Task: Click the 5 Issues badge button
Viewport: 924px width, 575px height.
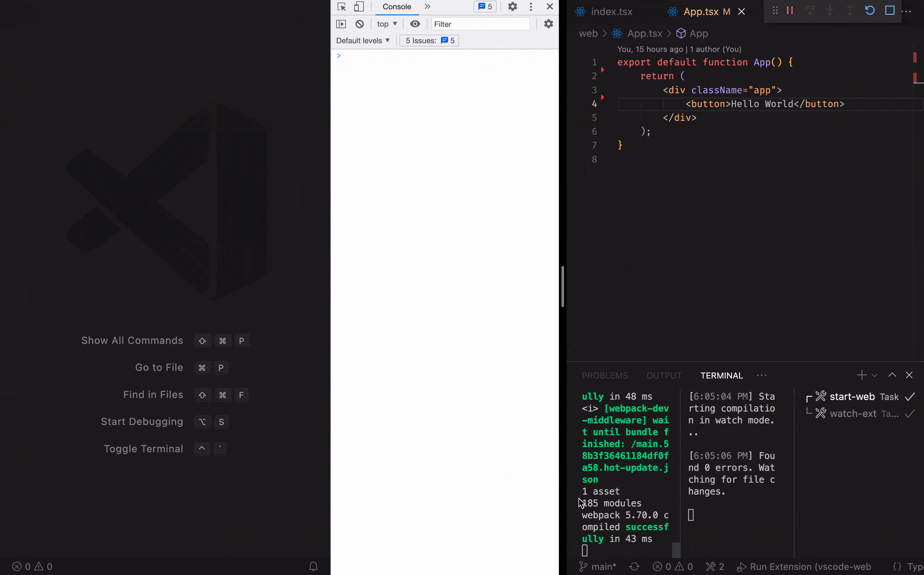Action: 430,40
